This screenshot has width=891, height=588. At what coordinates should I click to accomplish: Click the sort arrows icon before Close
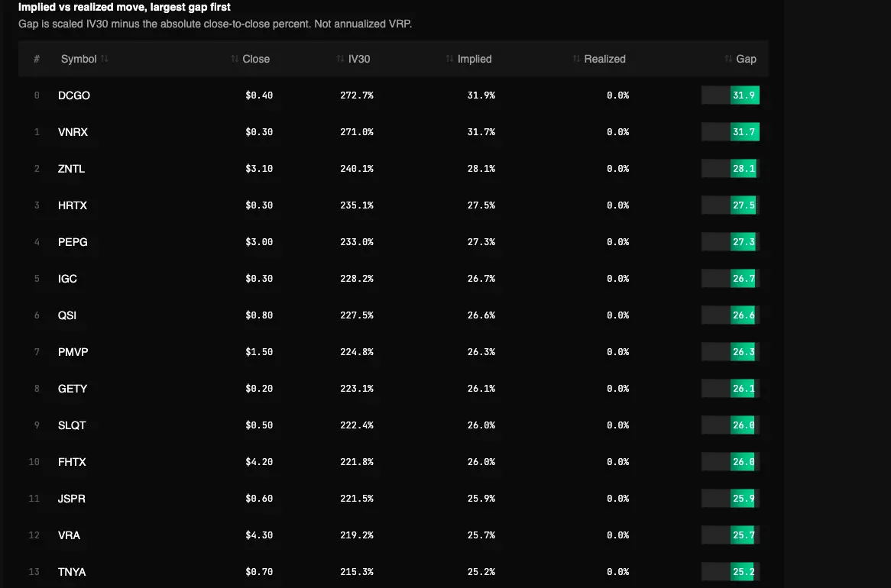click(x=235, y=59)
